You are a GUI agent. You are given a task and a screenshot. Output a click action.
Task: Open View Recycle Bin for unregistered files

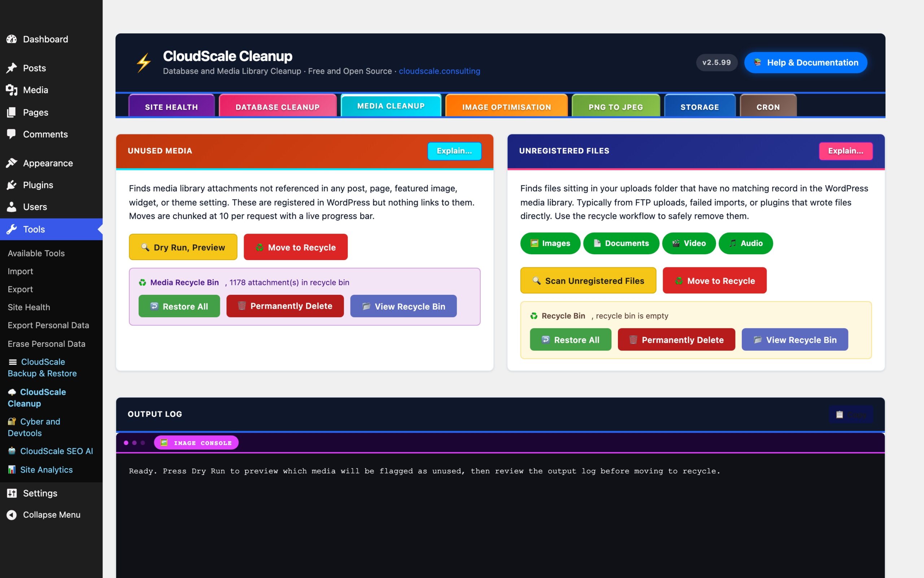(x=794, y=340)
